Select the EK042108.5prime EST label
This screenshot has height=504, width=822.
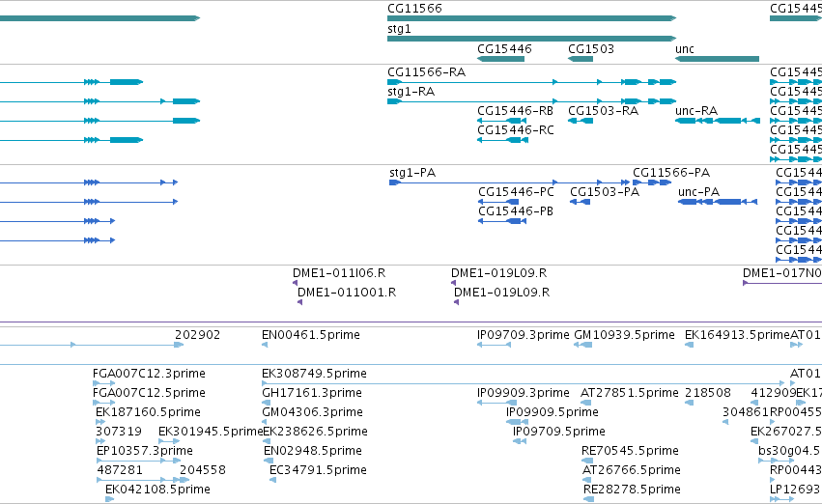157,490
